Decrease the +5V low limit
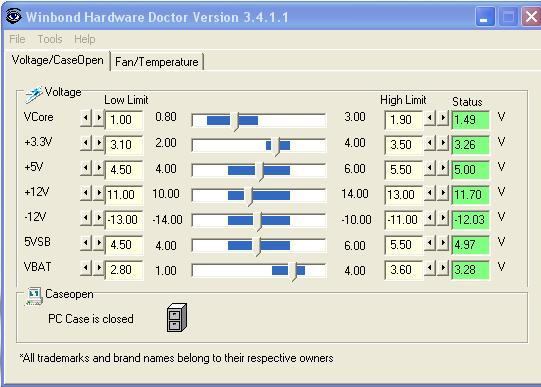The width and height of the screenshot is (541, 387). coord(86,169)
